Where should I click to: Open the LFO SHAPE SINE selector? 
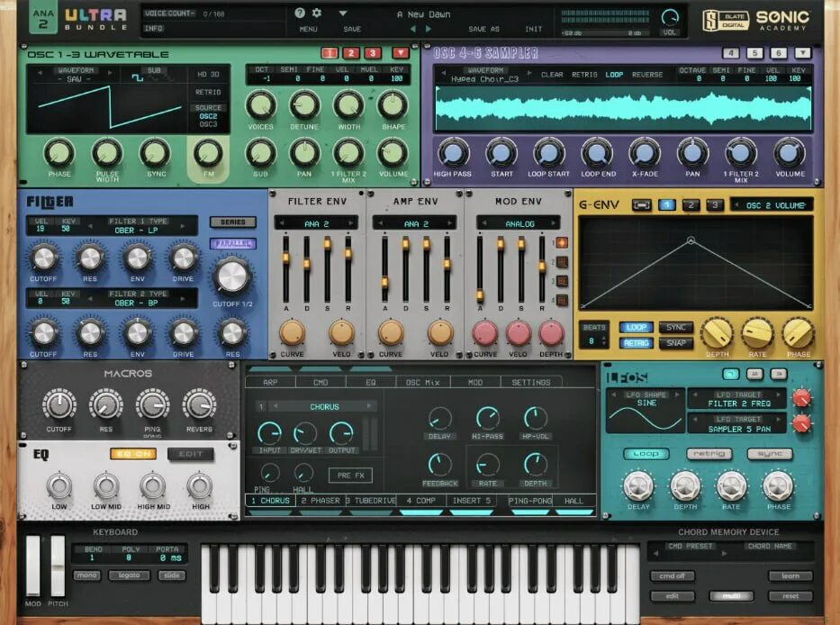point(646,398)
